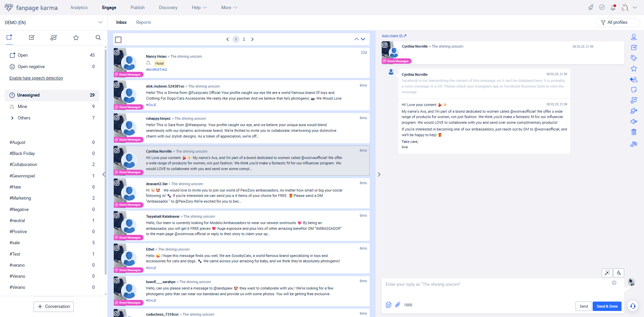
Task: Go to previous conversation with up chevron
Action: click(x=356, y=39)
